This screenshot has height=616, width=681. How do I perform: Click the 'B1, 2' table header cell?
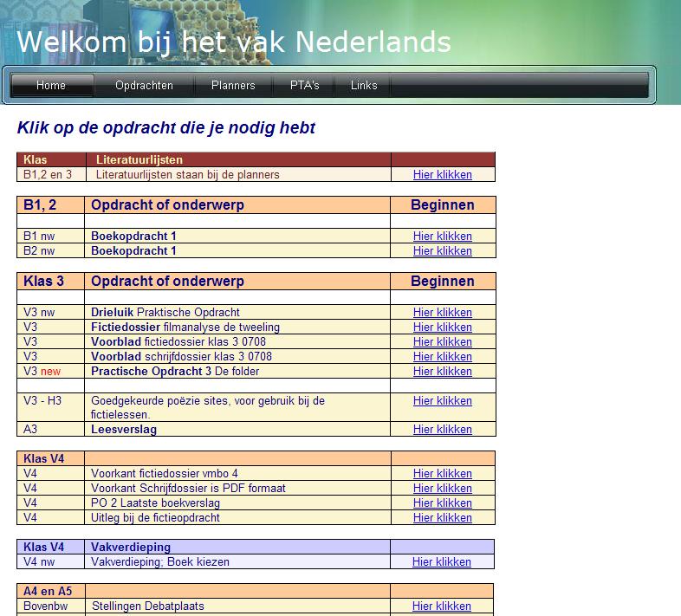click(x=50, y=205)
